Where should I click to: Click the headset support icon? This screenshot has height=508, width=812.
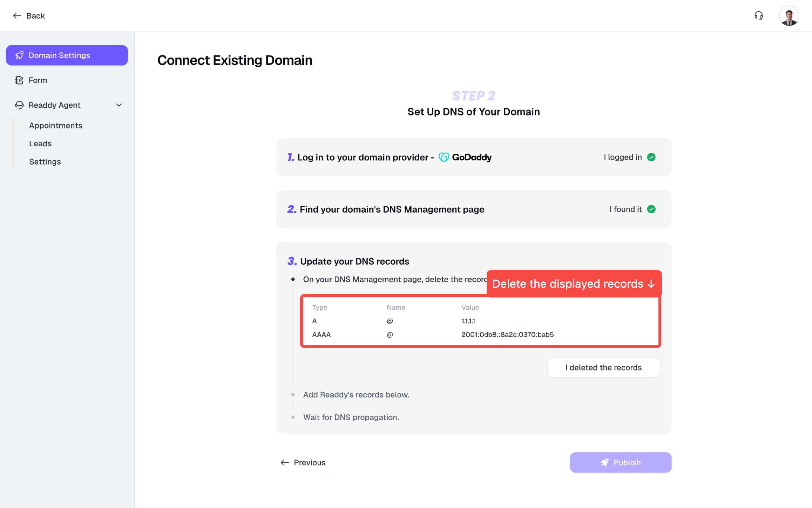tap(758, 16)
